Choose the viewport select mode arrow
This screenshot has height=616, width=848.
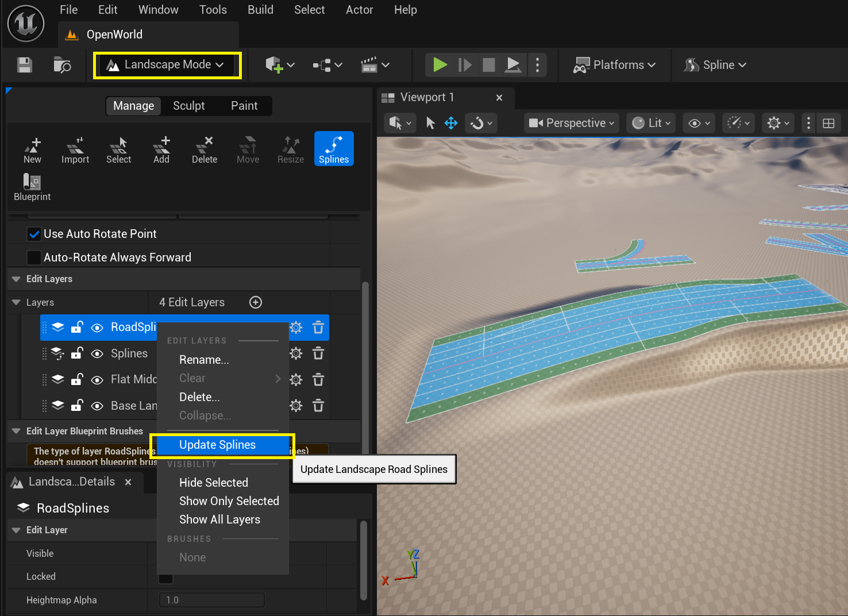(430, 123)
